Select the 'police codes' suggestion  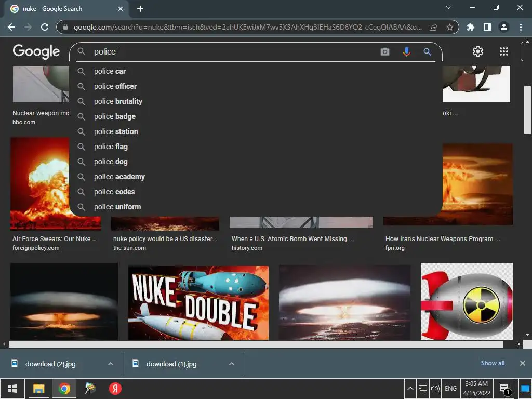pos(256,192)
